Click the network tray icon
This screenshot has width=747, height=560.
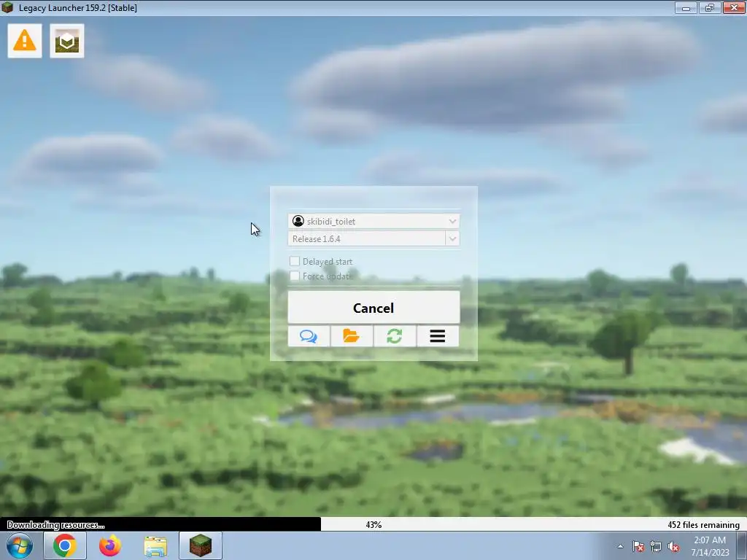656,547
